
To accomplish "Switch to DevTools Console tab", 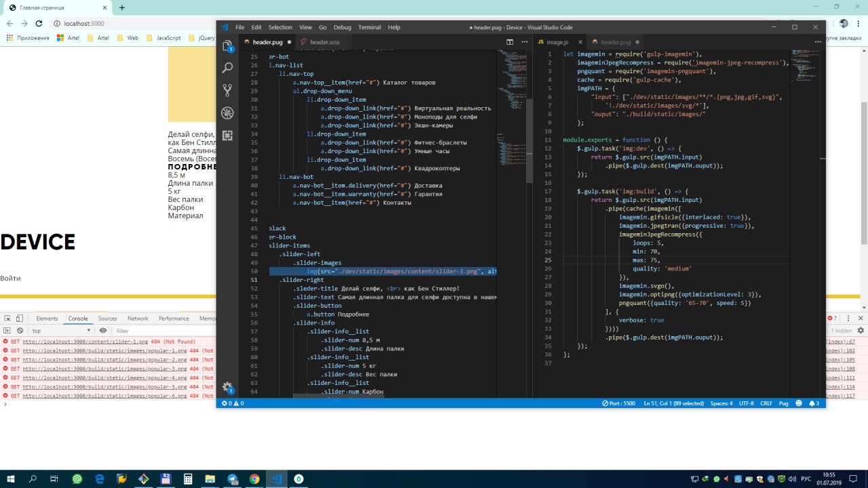I will pos(78,318).
